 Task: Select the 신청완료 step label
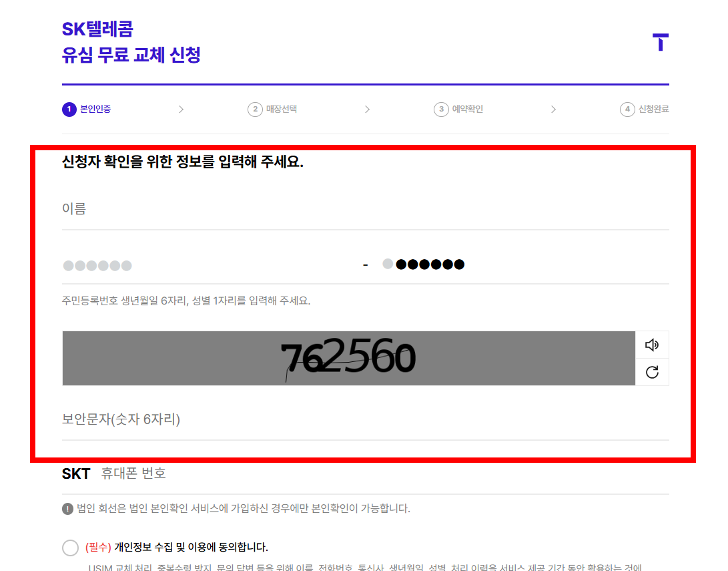pyautogui.click(x=654, y=109)
